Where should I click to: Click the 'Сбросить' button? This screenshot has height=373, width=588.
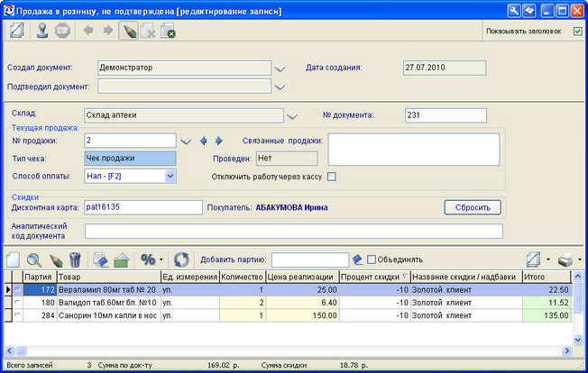[473, 207]
